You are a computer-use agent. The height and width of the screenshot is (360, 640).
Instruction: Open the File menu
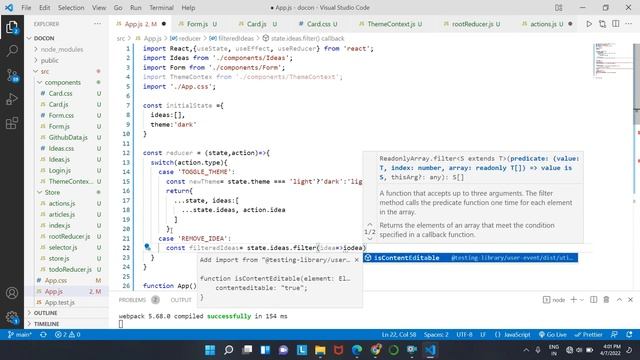pos(26,8)
